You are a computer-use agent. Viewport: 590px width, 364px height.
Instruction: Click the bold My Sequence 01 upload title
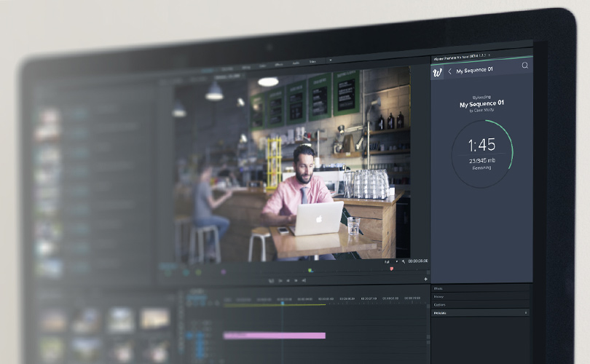click(481, 103)
